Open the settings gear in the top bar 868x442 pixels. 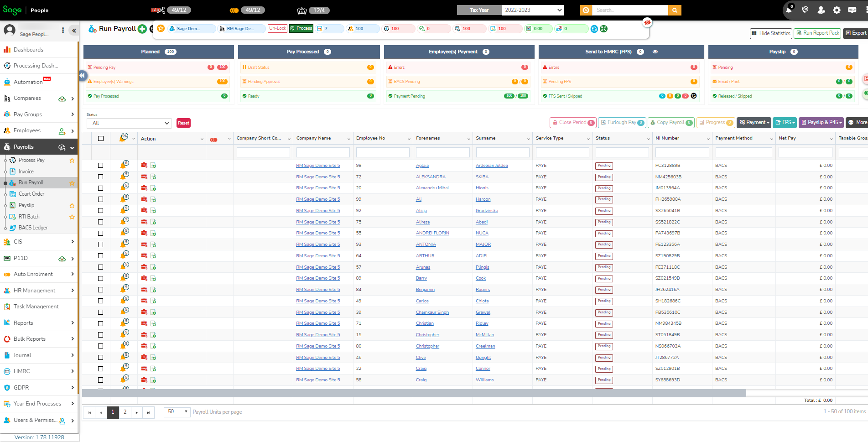837,10
